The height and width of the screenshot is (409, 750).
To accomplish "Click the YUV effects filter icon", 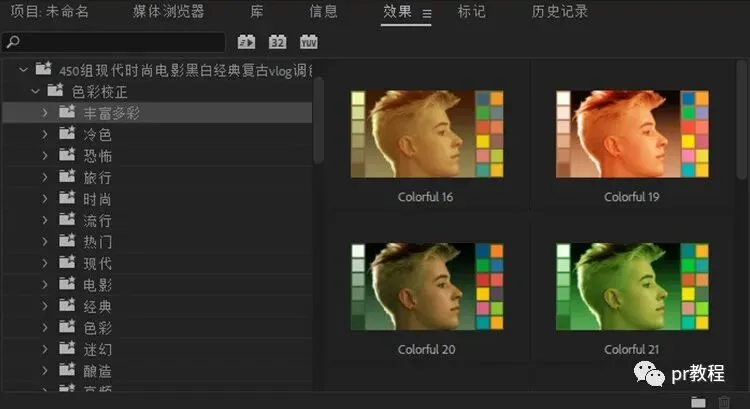I will pyautogui.click(x=309, y=42).
